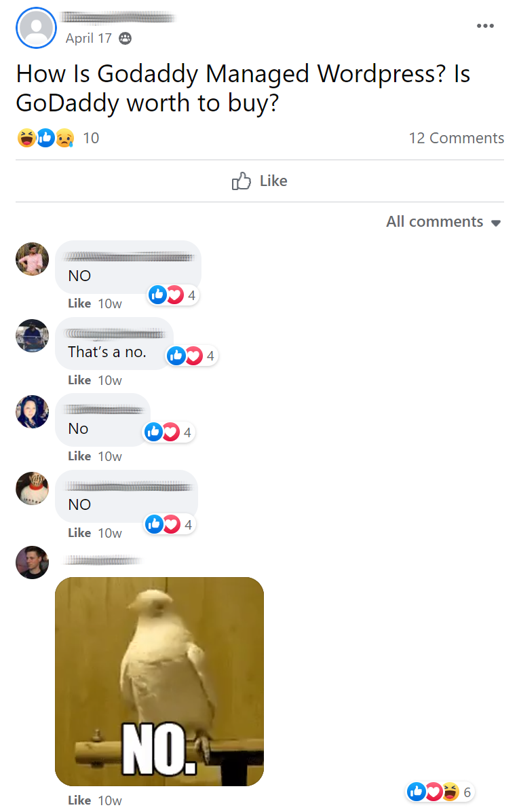
Task: View the 6 reactions on the GIF comment
Action: (440, 792)
